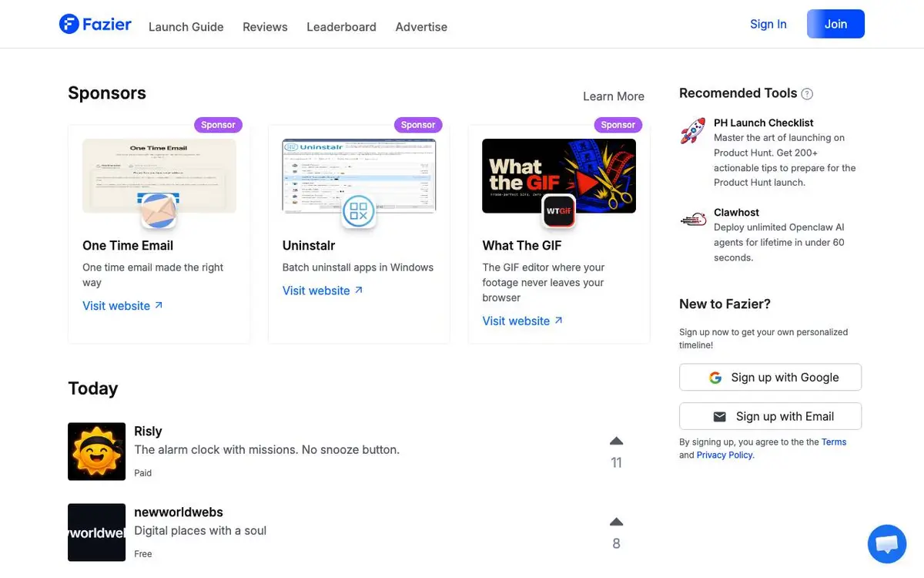Open the Clawhost tool title
This screenshot has width=924, height=578.
coord(736,213)
